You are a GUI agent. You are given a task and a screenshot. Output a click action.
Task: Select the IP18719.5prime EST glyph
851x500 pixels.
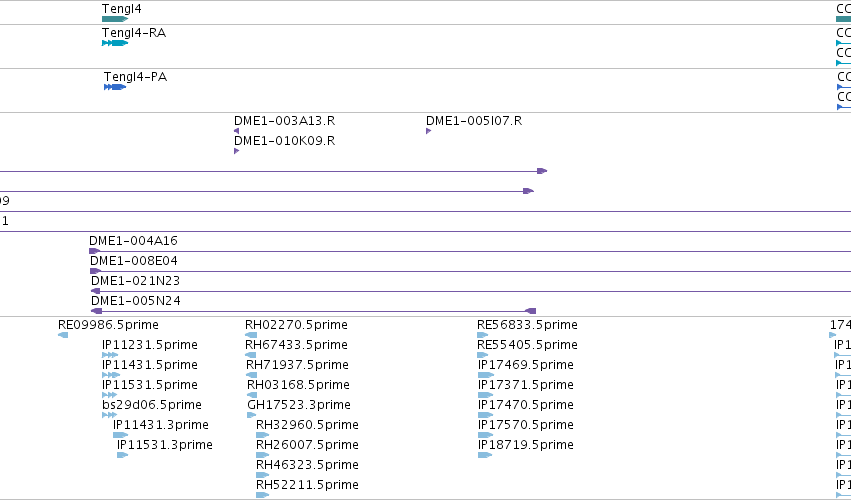485,455
